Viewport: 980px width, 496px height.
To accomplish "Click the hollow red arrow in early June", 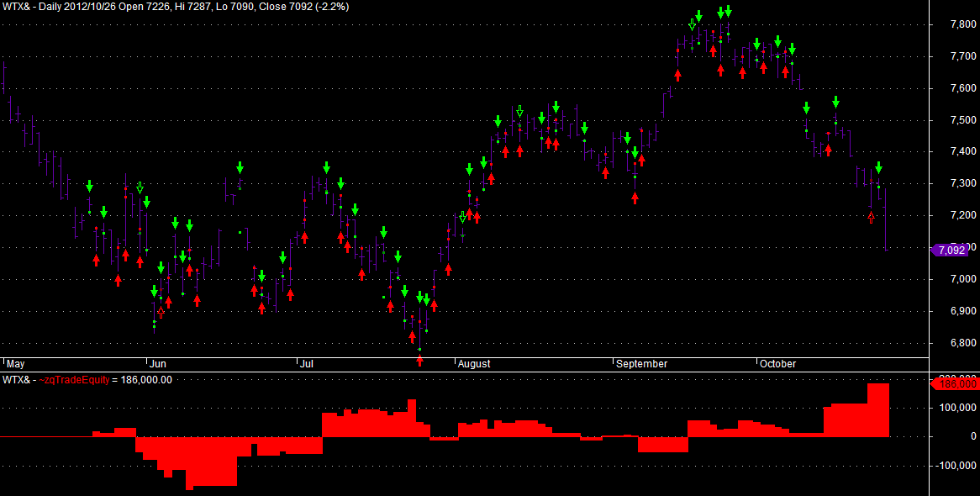I will coord(161,313).
